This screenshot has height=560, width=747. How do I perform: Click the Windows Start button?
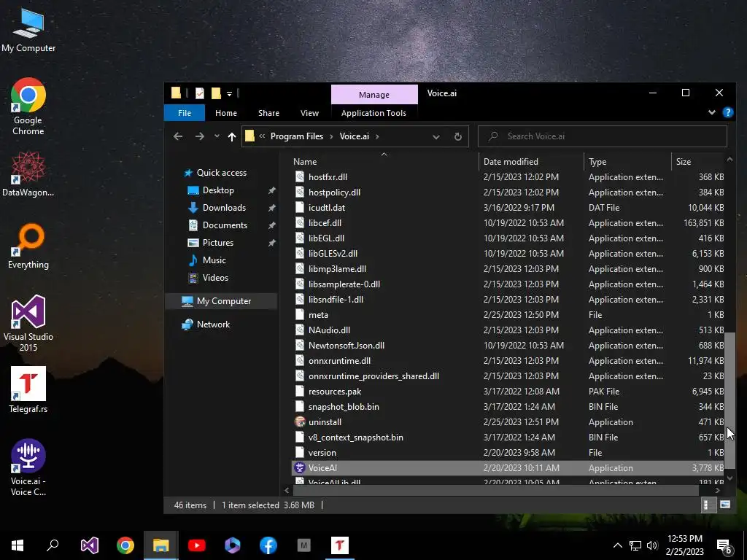[18, 545]
